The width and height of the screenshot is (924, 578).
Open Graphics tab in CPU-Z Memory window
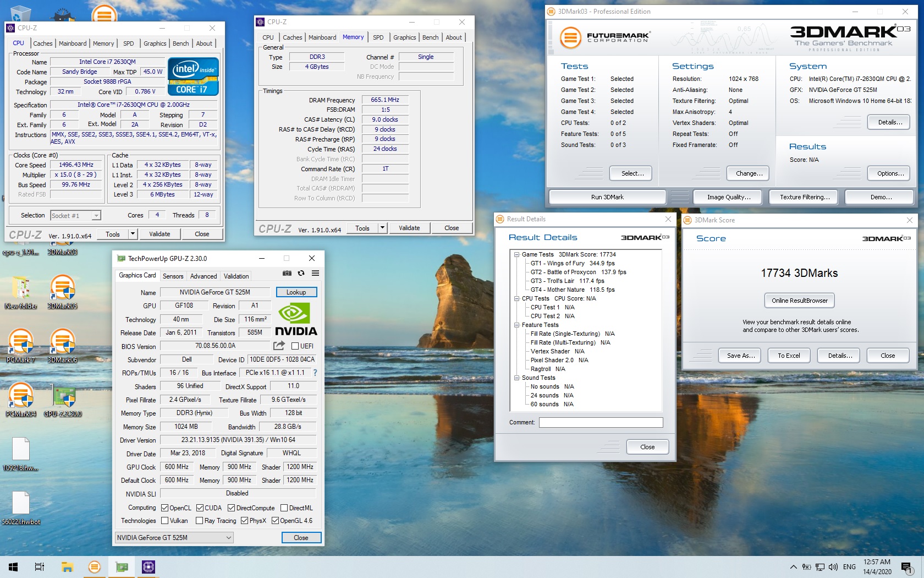tap(405, 37)
